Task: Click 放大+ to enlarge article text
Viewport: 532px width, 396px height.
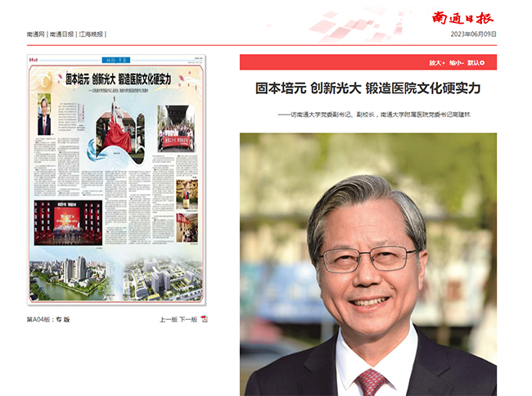Action: click(437, 62)
